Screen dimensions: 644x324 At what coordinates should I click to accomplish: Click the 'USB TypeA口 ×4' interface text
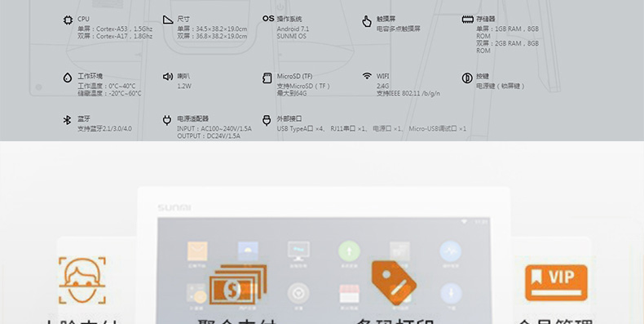(300, 129)
